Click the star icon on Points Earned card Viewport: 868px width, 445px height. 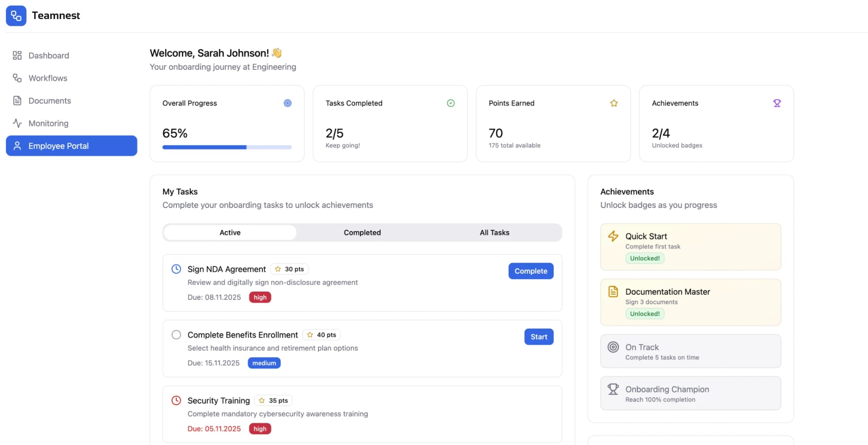[x=614, y=103]
